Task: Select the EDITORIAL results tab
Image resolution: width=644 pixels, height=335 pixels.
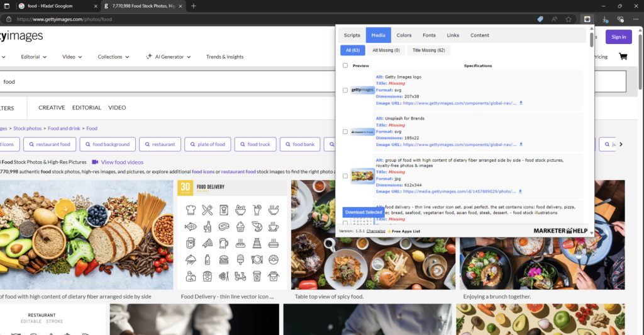Action: point(87,108)
